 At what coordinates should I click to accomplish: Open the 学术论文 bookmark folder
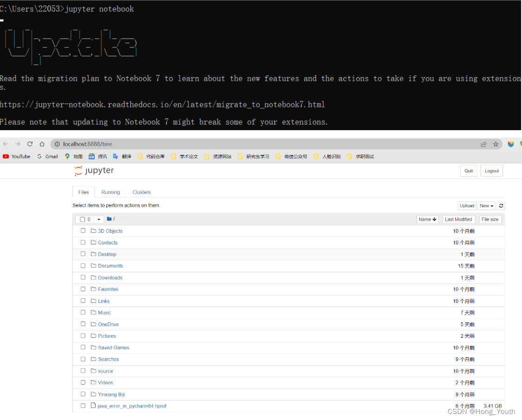click(x=184, y=157)
